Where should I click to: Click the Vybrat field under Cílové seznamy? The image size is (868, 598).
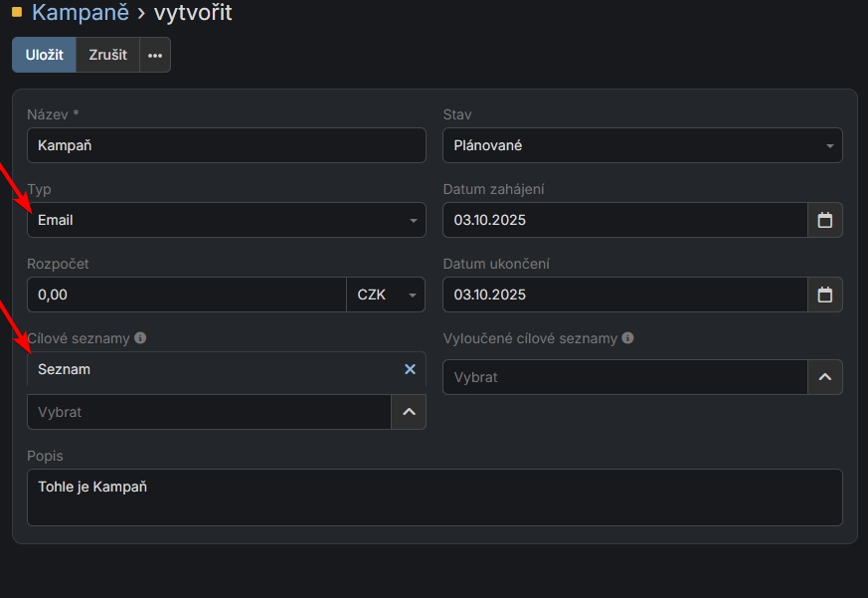pos(209,412)
